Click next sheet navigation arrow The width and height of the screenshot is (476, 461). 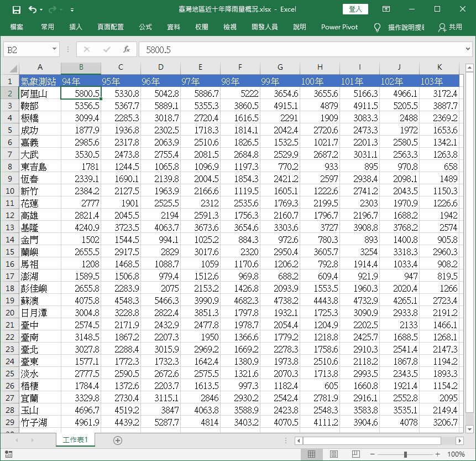(x=32, y=440)
